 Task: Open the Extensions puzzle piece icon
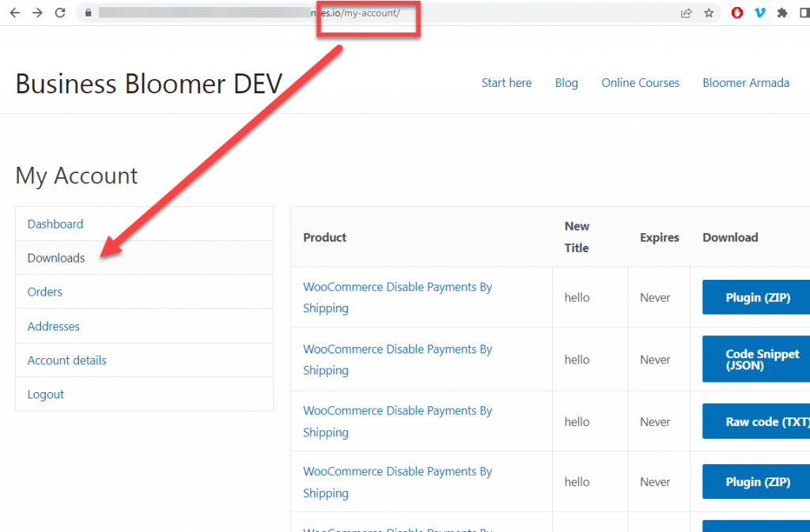(x=782, y=13)
